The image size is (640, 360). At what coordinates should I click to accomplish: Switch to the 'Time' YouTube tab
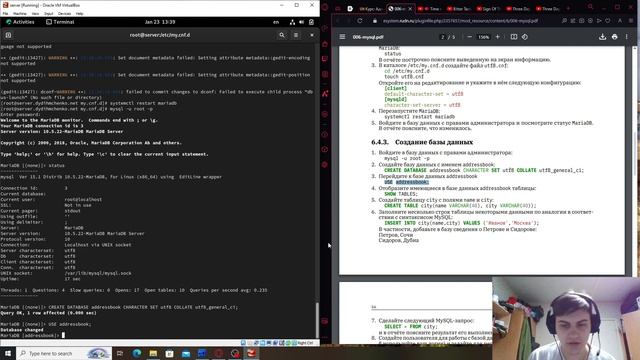[430, 9]
